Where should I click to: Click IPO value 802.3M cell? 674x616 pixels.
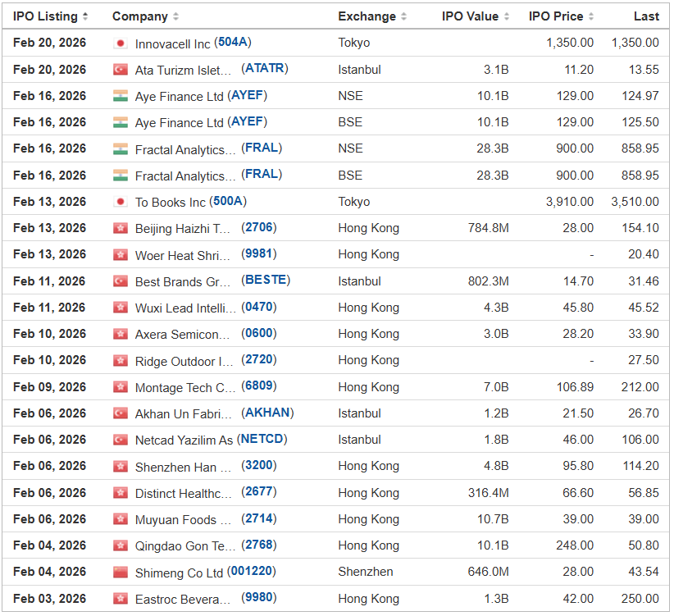click(x=489, y=281)
